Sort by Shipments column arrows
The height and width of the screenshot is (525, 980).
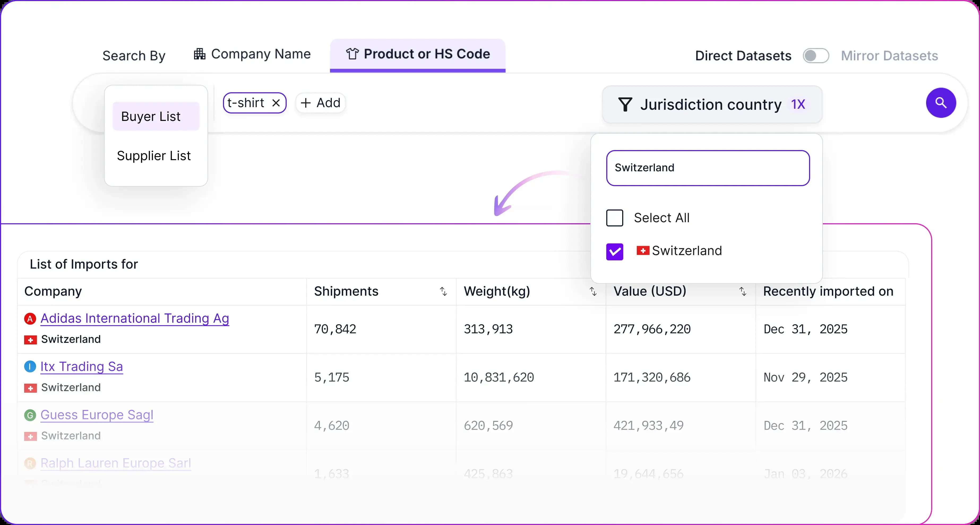pos(443,292)
